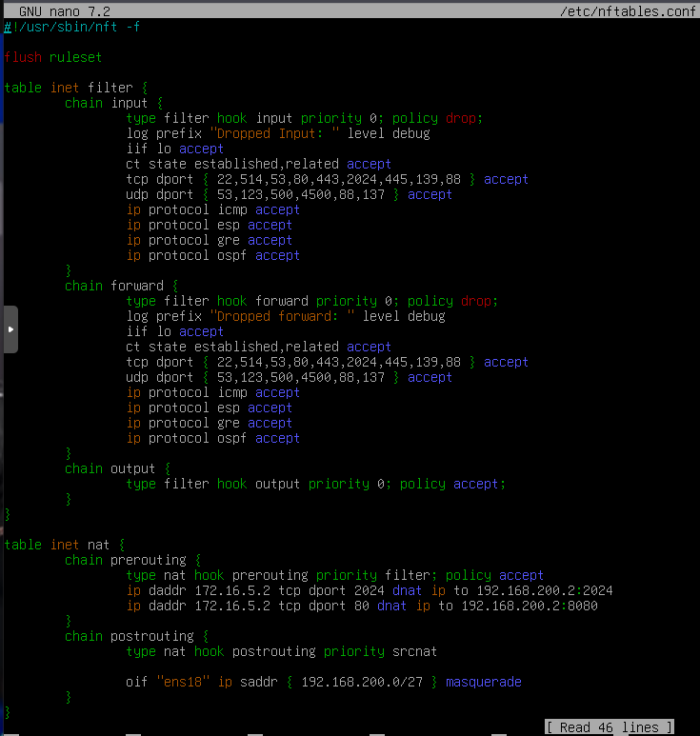Click the dnat rule to 192.168.200.2:8080
The image size is (700, 736).
(362, 606)
